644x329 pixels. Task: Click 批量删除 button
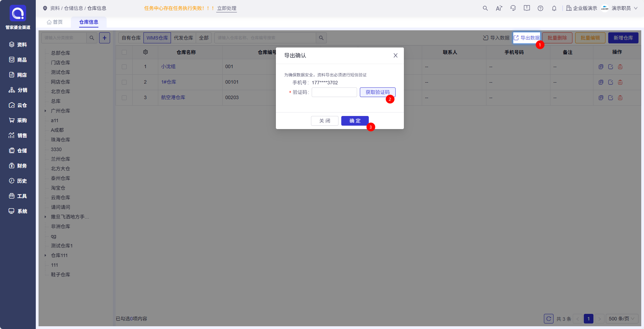tap(557, 38)
